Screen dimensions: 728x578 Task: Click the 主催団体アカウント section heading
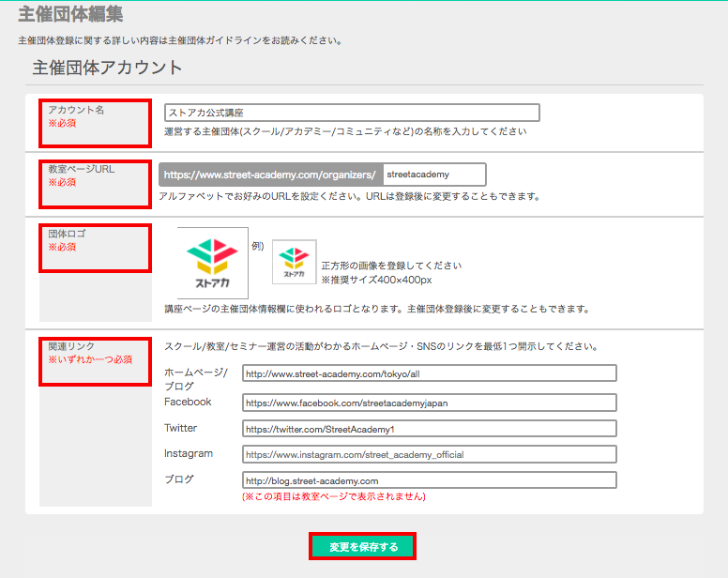(x=107, y=68)
